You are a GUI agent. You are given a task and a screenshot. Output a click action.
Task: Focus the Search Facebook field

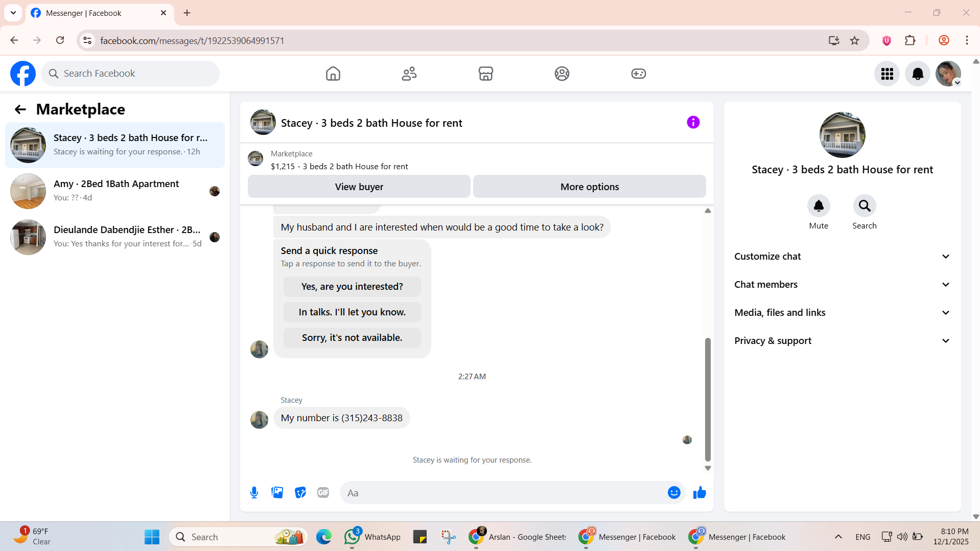[x=130, y=74]
